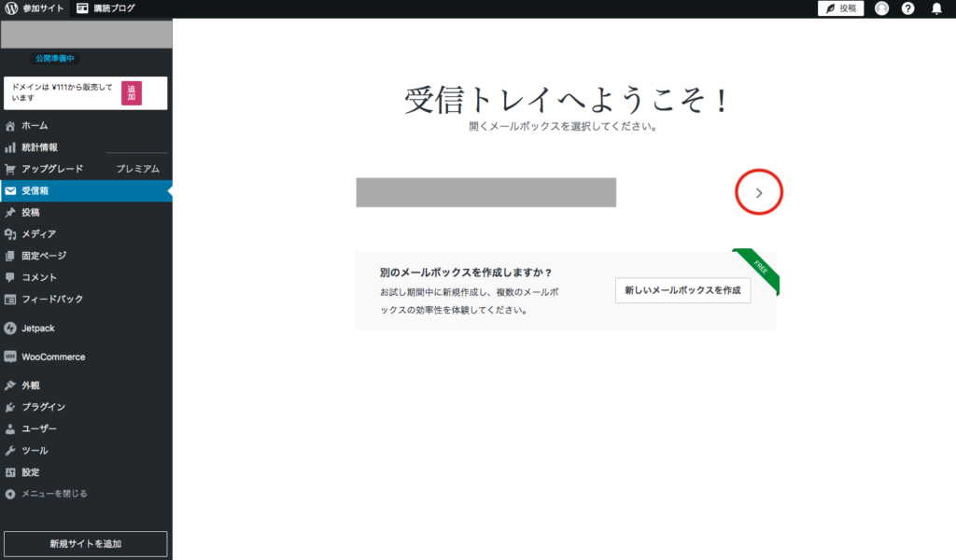
Task: Select the gray mailbox entry
Action: (x=485, y=192)
